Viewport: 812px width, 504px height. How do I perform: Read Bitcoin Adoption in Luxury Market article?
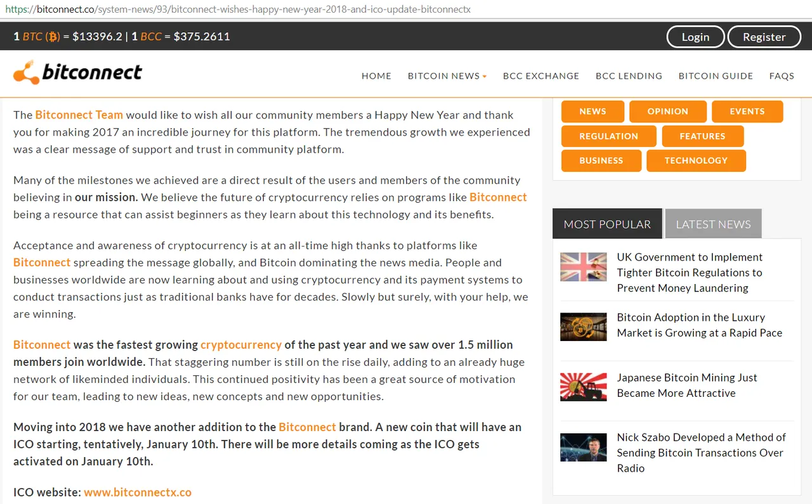700,325
